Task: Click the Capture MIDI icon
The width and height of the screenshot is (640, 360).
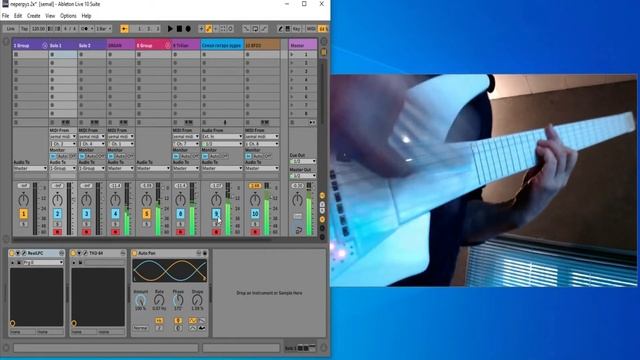Action: coord(223,29)
